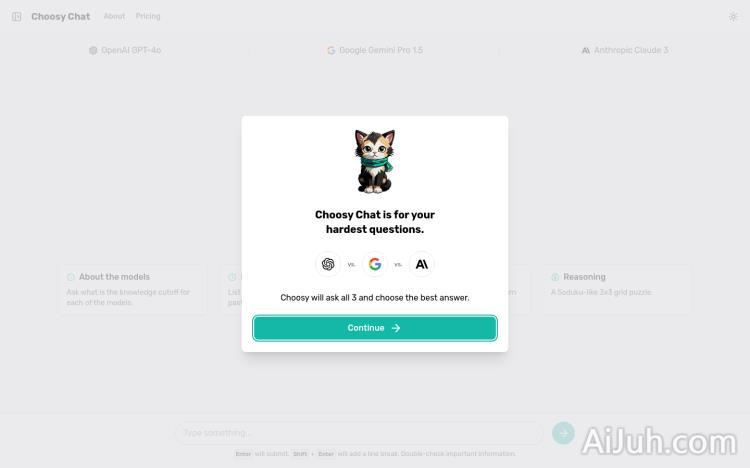Select the Google Gemini Pro 1.5 column header
Screen dimensions: 750x468
[x=375, y=50]
